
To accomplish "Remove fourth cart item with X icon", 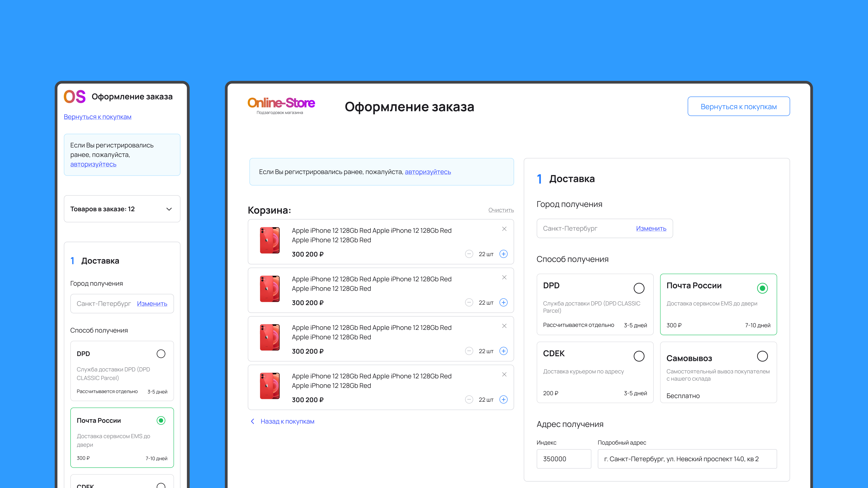I will tap(504, 375).
